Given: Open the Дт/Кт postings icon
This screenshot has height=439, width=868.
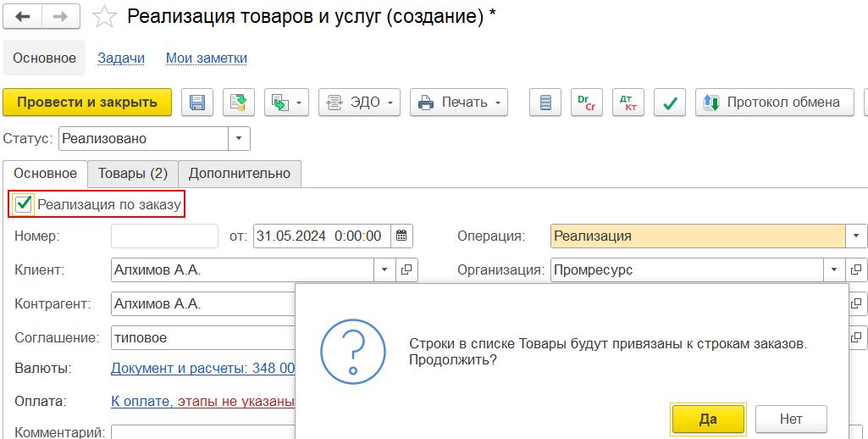Looking at the screenshot, I should [x=628, y=103].
